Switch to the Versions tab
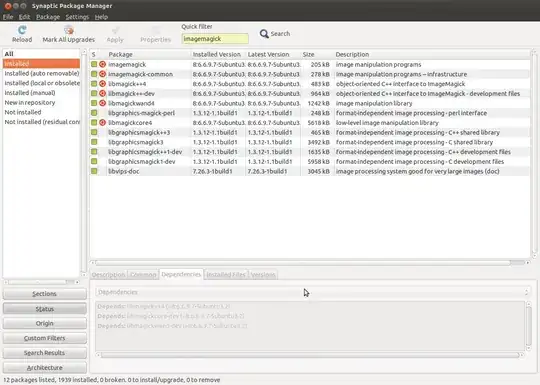The image size is (540, 385). (263, 275)
